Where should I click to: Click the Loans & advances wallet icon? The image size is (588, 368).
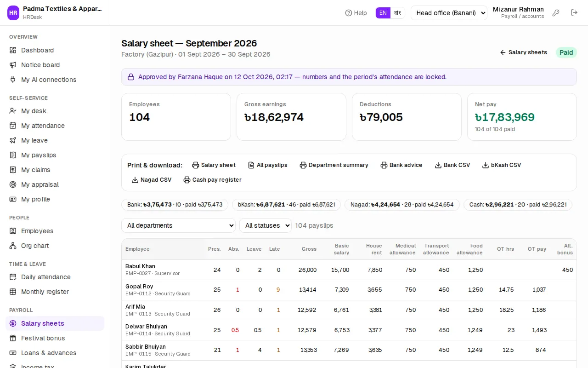point(13,353)
